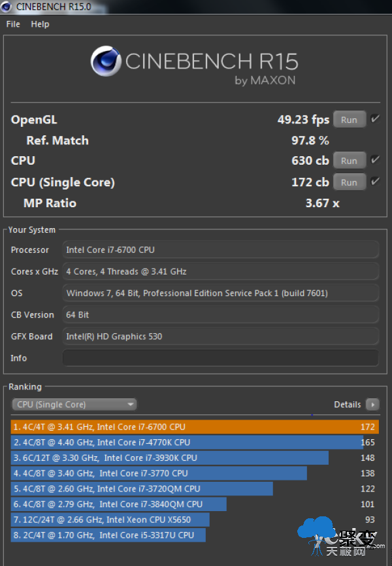Open the Help menu
This screenshot has height=566, width=392.
click(40, 24)
